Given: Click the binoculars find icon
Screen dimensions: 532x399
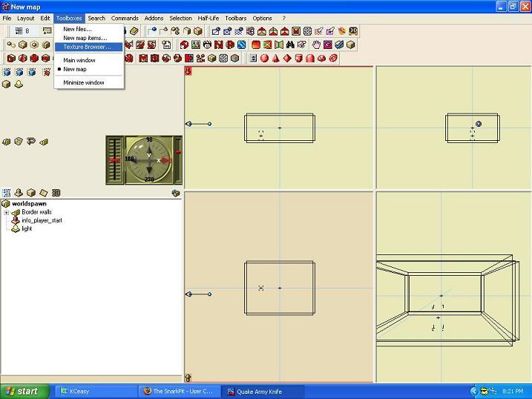Looking at the screenshot, I should click(291, 45).
